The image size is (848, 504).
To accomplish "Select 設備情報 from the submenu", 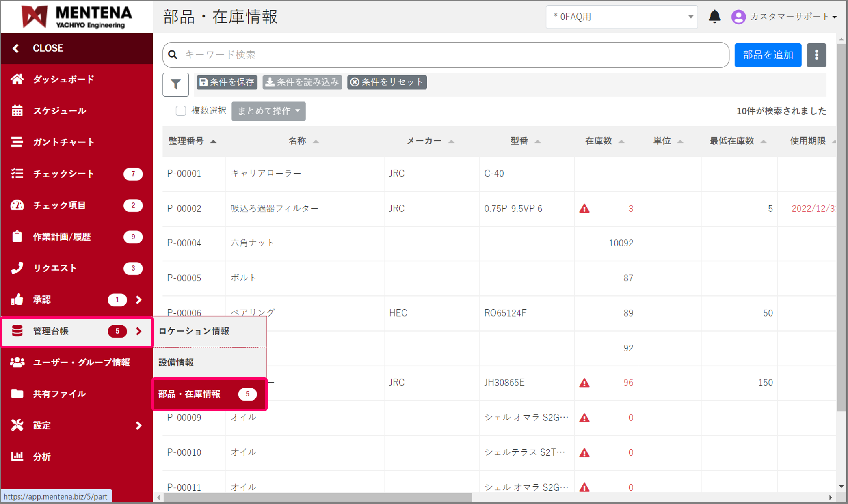I will click(x=176, y=362).
